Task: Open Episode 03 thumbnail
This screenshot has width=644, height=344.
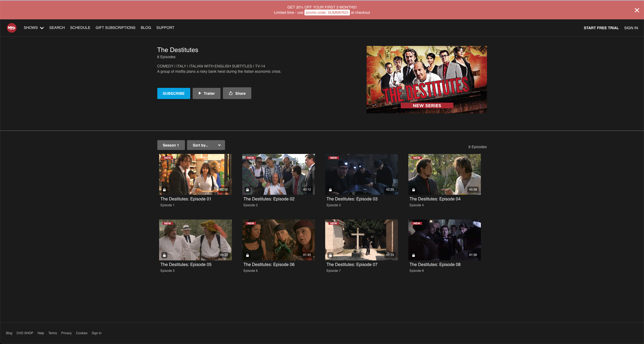Action: click(362, 174)
